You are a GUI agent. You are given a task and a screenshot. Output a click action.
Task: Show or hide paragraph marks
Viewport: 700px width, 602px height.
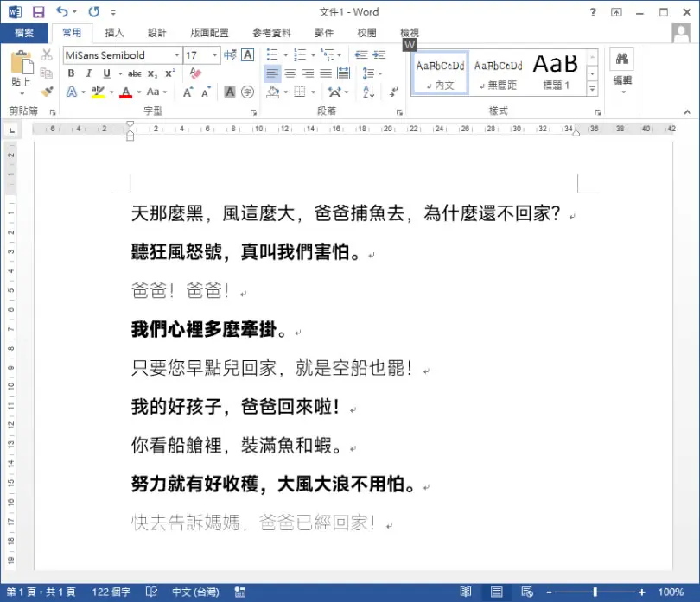(x=393, y=92)
